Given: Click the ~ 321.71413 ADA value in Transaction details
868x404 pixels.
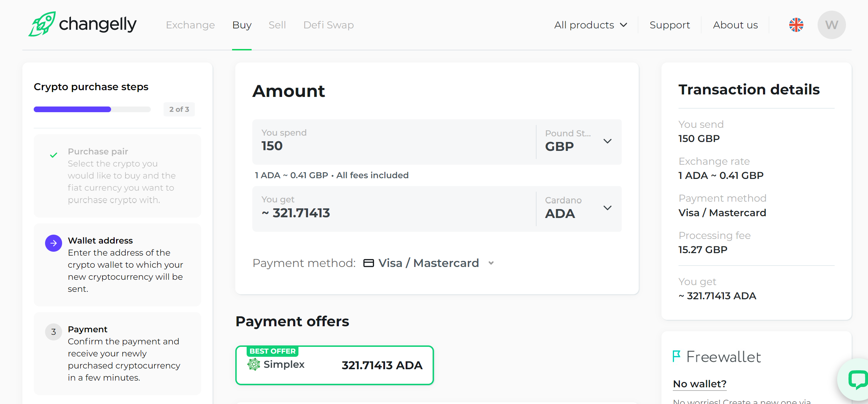Looking at the screenshot, I should pyautogui.click(x=718, y=296).
